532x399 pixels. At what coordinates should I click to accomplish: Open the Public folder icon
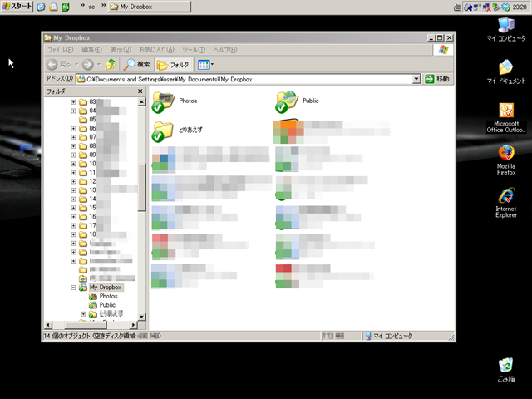coord(287,101)
